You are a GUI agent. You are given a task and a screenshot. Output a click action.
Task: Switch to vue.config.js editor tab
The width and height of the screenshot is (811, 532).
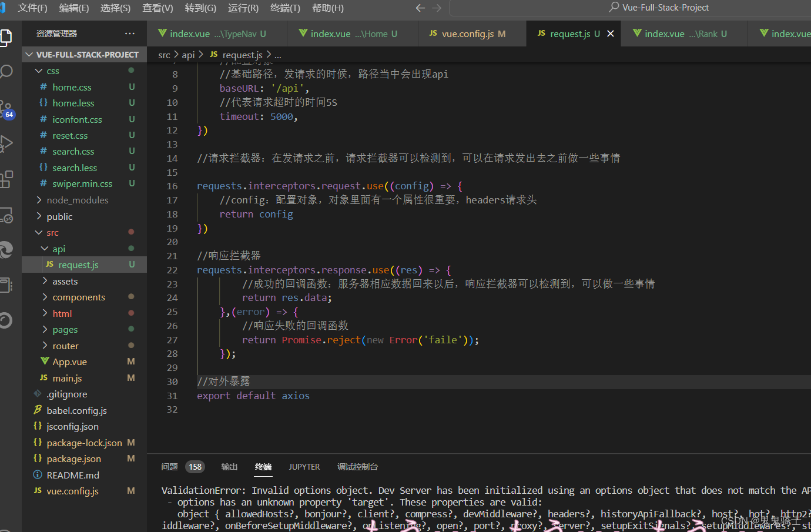coord(472,34)
